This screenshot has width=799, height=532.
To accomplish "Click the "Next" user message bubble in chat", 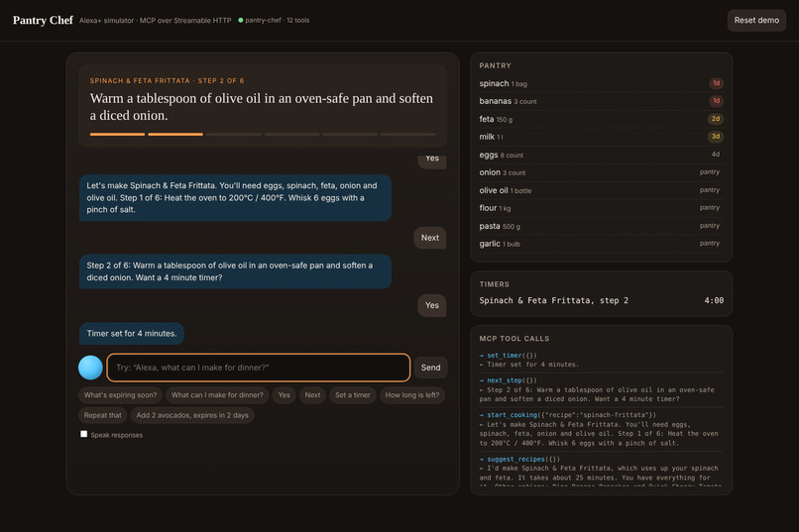I will [430, 238].
